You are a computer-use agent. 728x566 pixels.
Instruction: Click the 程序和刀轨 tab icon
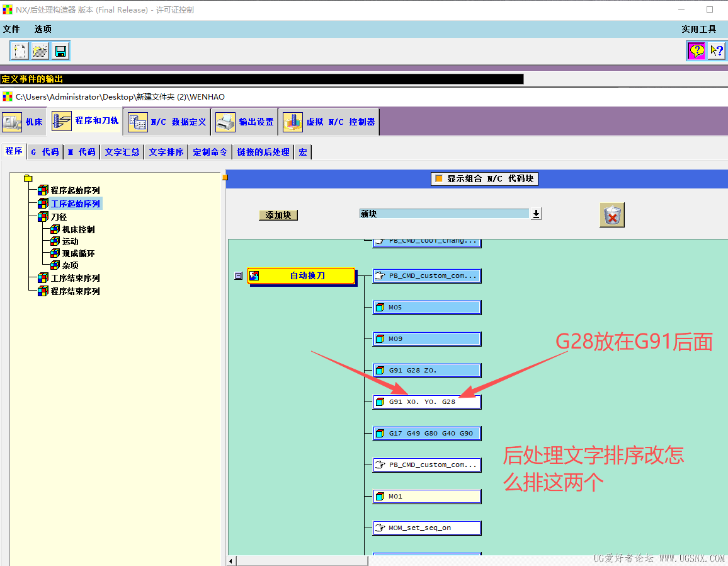[x=61, y=121]
